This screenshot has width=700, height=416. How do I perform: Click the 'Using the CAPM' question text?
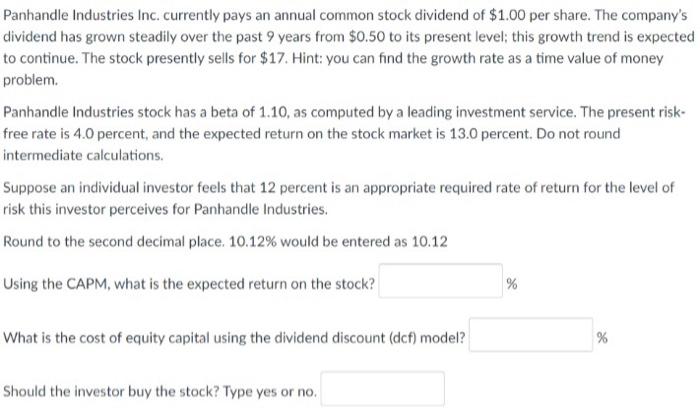[x=189, y=284]
